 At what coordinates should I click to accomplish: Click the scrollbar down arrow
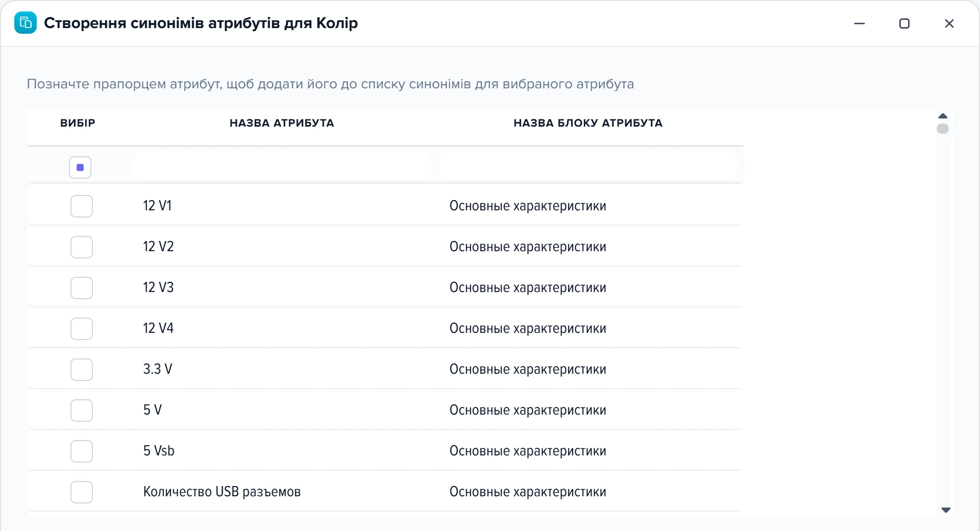946,510
